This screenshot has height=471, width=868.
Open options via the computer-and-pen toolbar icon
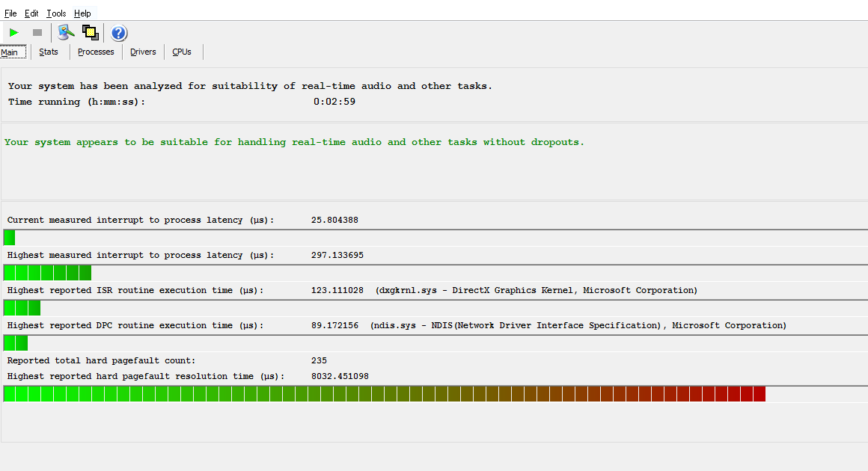pos(67,32)
